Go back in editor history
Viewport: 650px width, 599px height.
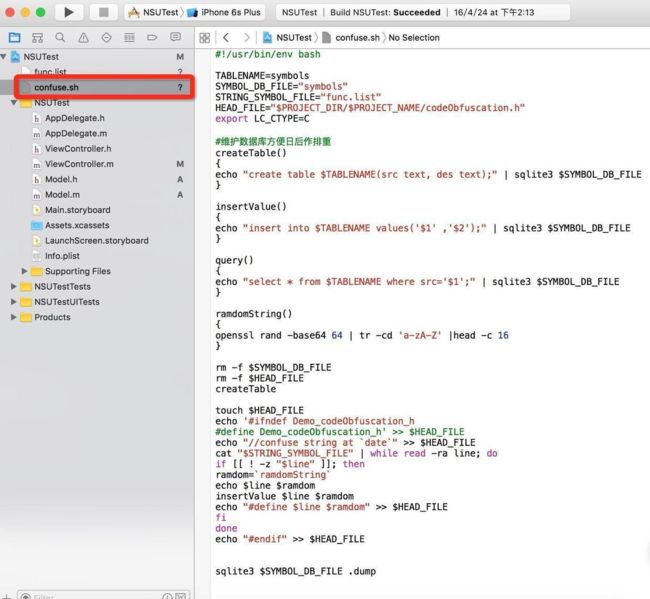coord(226,38)
